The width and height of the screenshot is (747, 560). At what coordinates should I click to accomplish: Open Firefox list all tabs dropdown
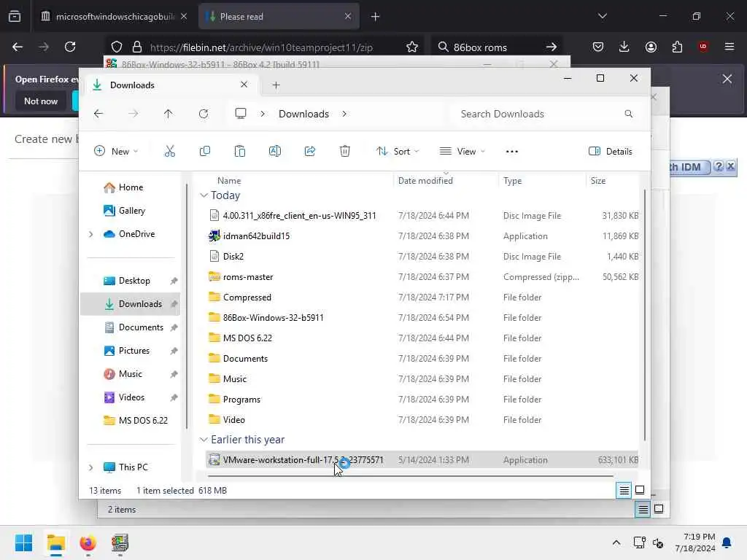click(x=602, y=16)
